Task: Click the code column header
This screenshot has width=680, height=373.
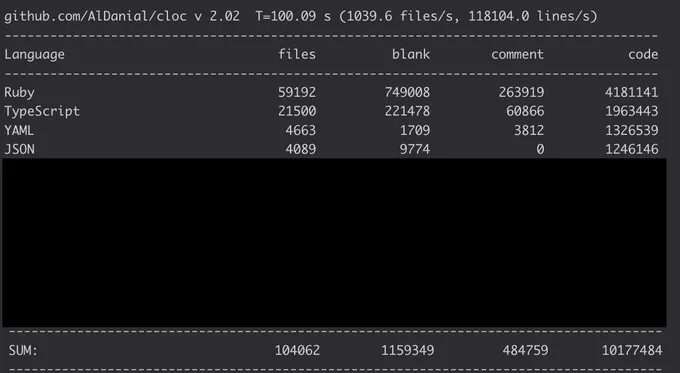Action: [x=643, y=54]
